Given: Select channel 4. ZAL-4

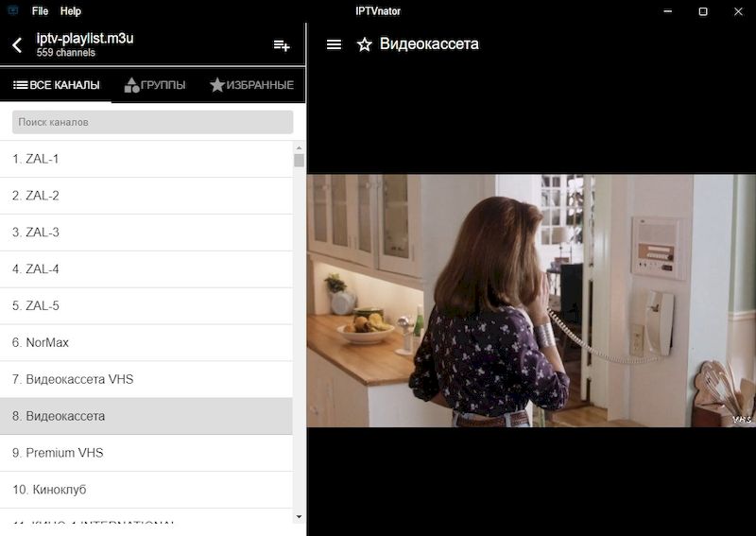Looking at the screenshot, I should click(x=146, y=268).
